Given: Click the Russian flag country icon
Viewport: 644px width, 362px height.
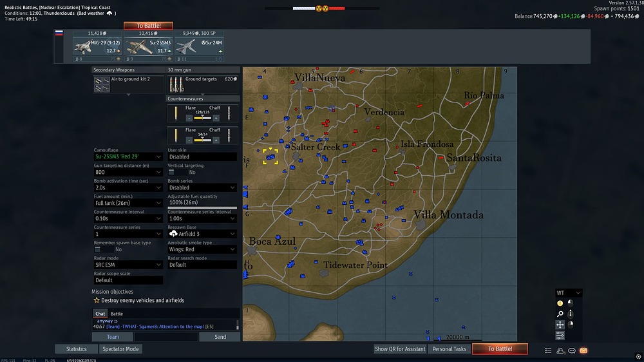Looking at the screenshot, I should (59, 33).
